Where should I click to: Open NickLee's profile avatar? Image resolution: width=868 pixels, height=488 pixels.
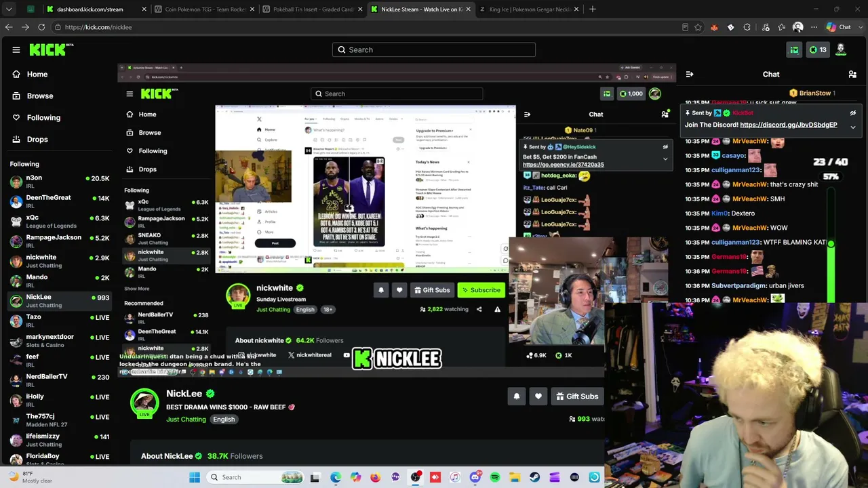click(x=144, y=403)
